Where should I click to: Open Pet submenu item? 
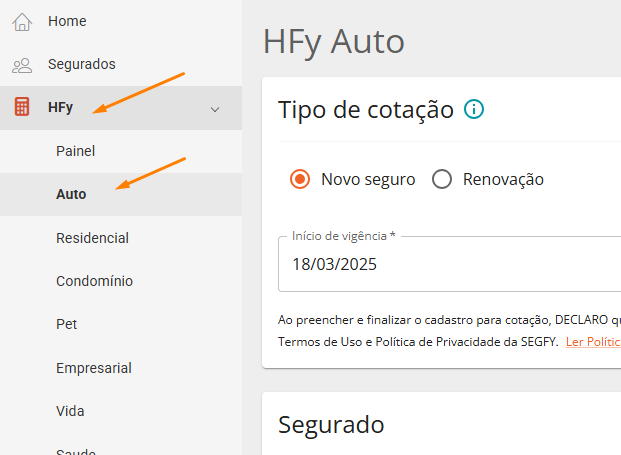(x=66, y=324)
